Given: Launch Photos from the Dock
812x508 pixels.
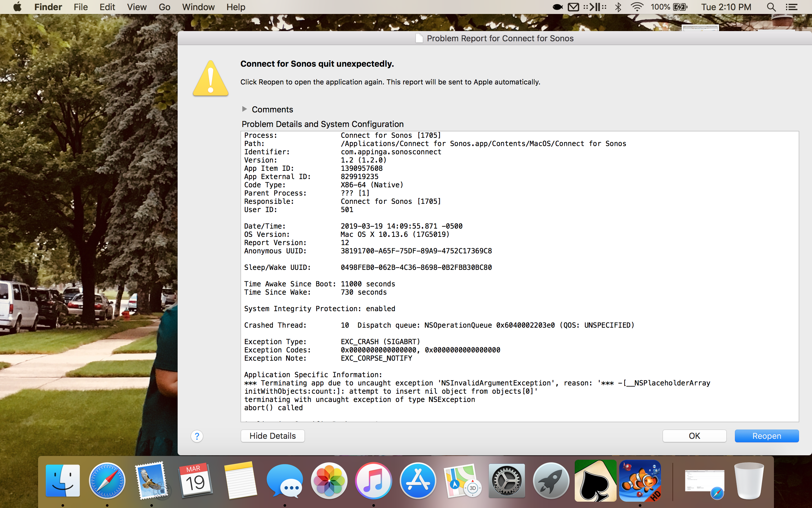Looking at the screenshot, I should click(329, 480).
